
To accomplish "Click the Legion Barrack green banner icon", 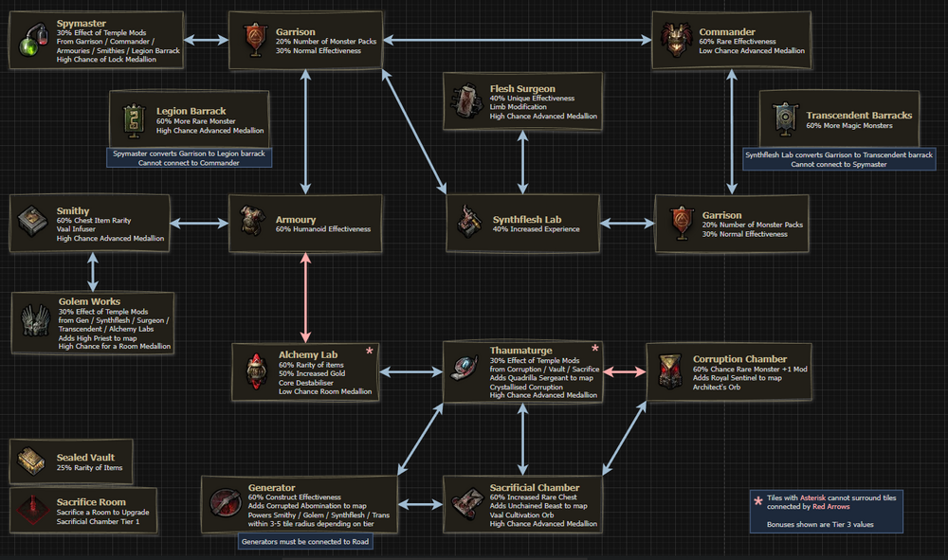I will [133, 117].
